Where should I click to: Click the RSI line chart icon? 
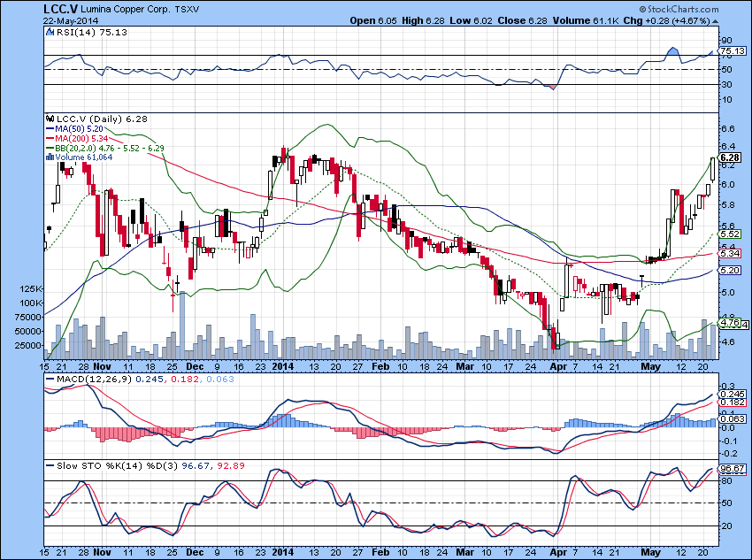click(50, 32)
